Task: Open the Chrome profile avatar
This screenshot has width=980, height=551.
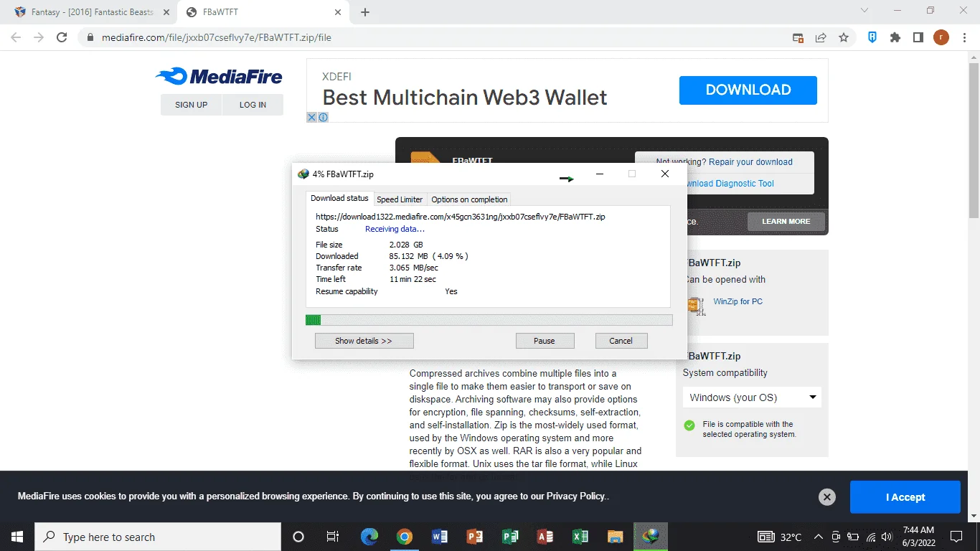Action: (941, 37)
